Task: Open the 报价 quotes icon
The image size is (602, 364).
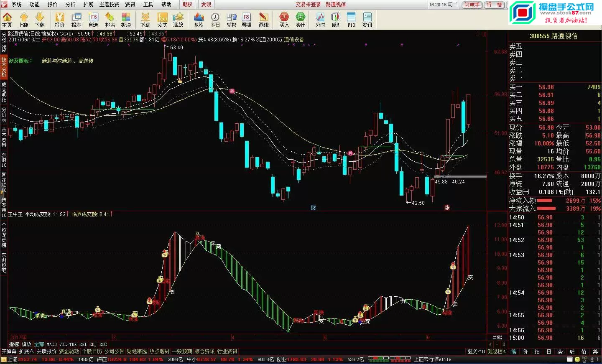Action: (x=59, y=20)
